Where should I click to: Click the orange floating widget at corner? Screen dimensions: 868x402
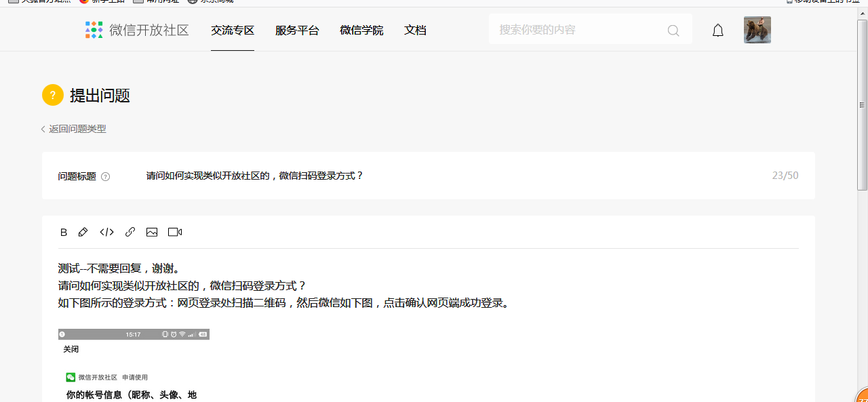[862, 395]
